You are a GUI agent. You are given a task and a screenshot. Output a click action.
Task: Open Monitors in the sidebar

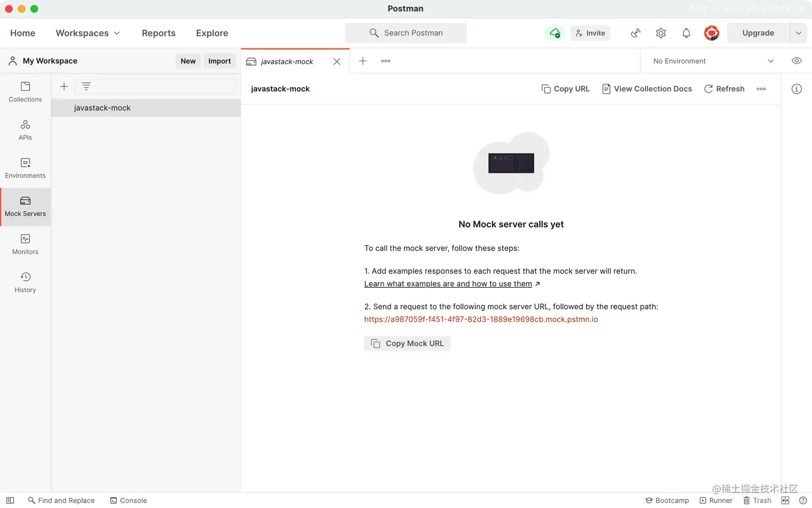pos(25,245)
